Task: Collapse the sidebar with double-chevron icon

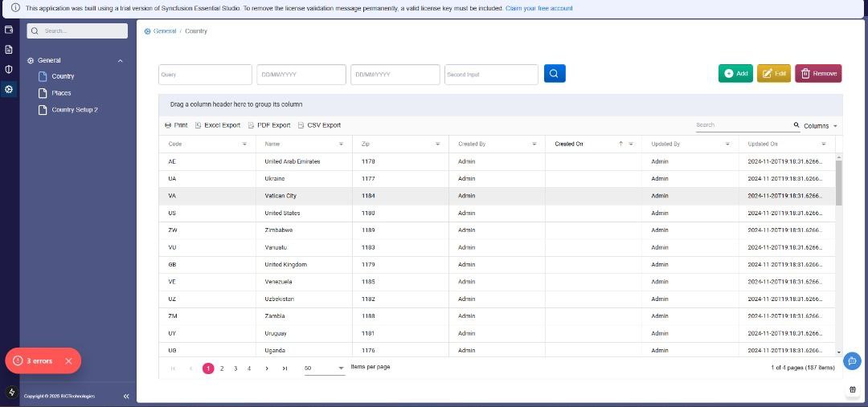Action: tap(126, 397)
